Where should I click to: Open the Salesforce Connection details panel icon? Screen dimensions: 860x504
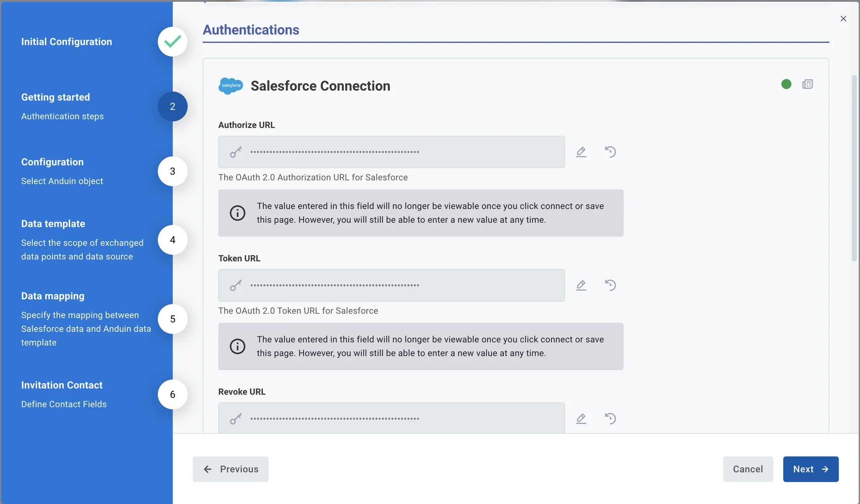click(x=808, y=84)
